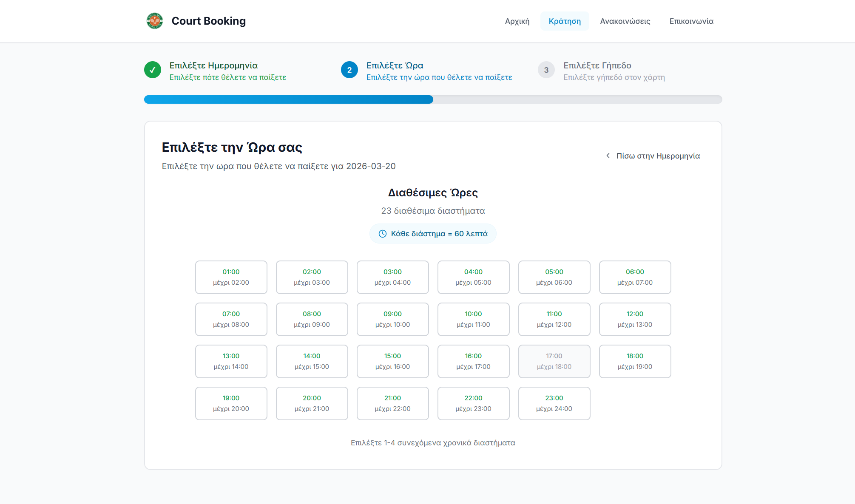Click the clock icon in duration badge
855x504 pixels.
(383, 234)
